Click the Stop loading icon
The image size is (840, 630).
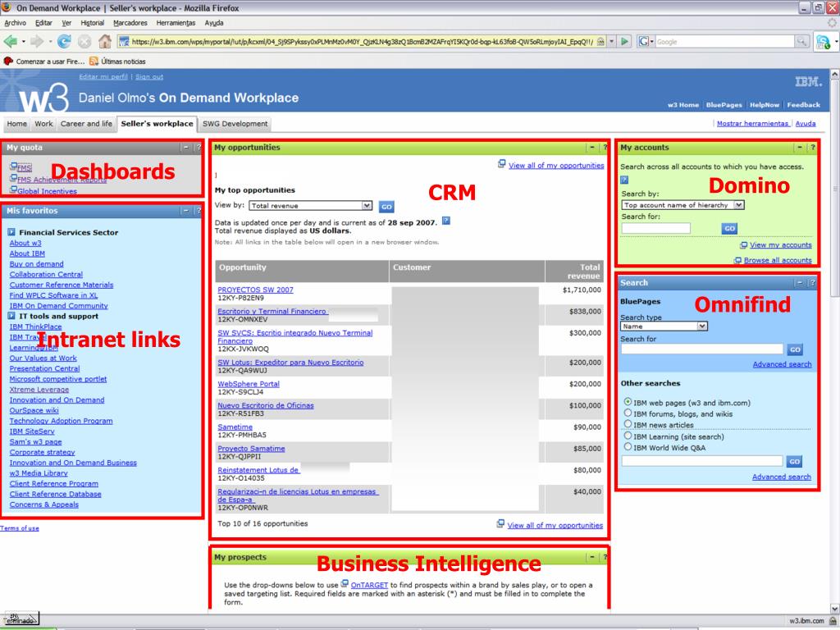tap(84, 41)
